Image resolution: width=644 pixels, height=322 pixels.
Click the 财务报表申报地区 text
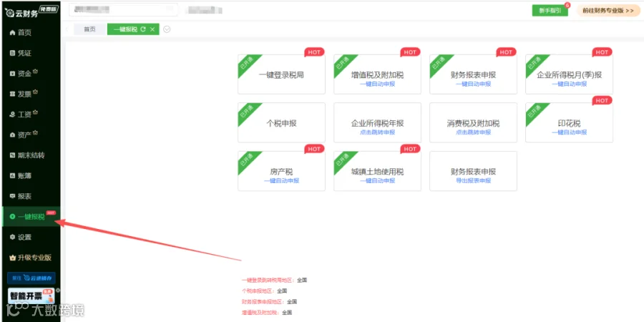[263, 301]
